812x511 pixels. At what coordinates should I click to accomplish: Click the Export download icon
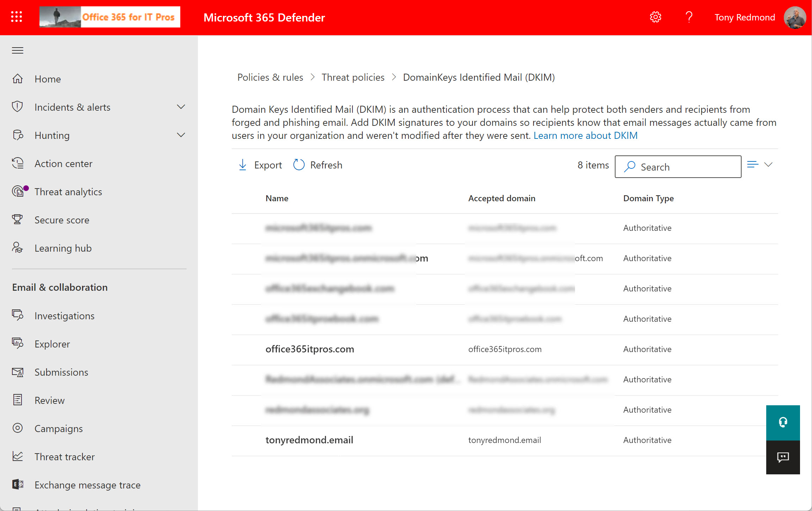tap(243, 165)
